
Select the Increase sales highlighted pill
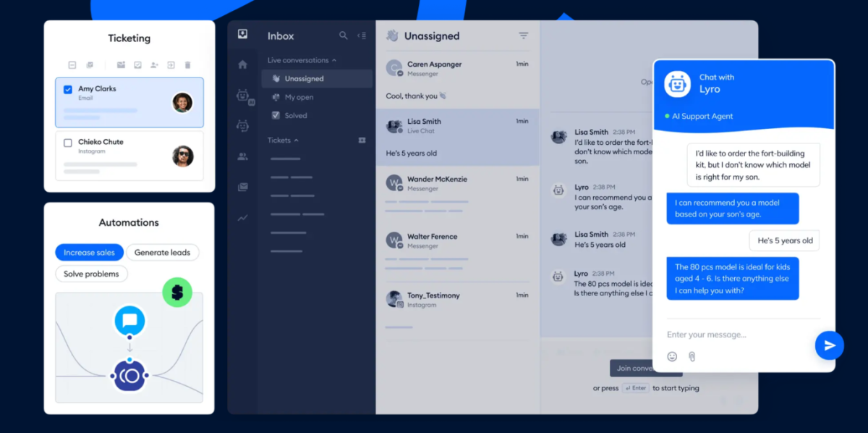(89, 253)
